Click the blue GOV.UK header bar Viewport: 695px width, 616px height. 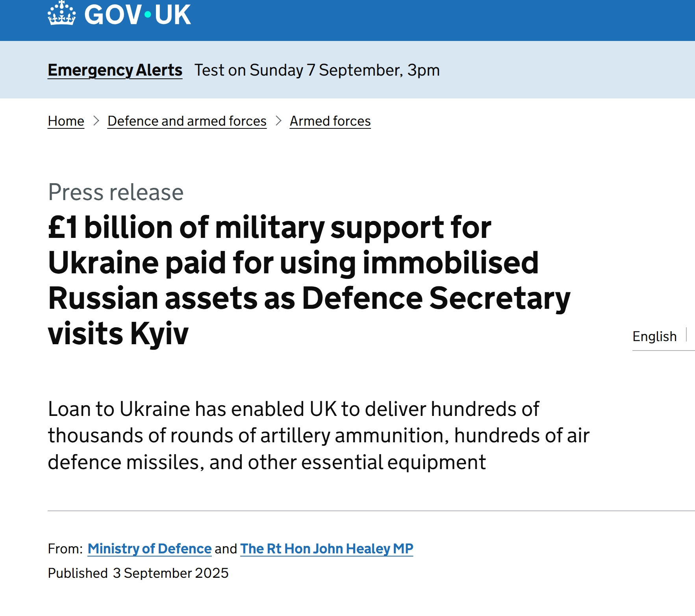[433, 20]
